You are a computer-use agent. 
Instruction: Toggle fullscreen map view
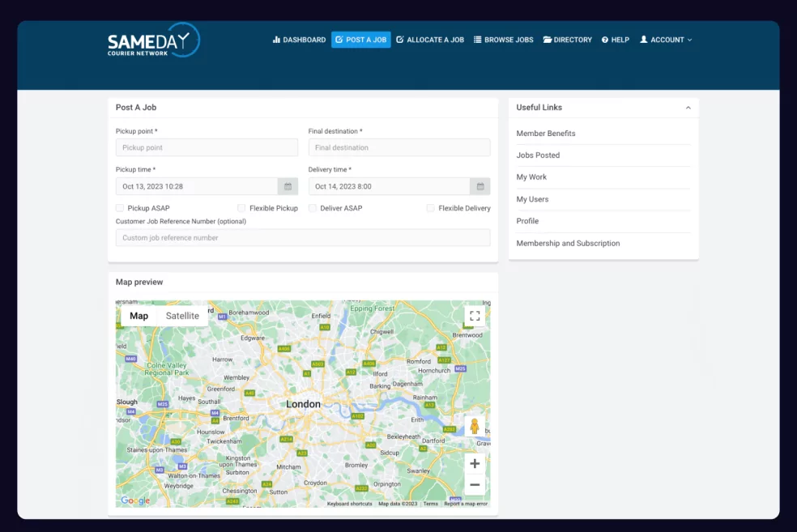point(475,316)
